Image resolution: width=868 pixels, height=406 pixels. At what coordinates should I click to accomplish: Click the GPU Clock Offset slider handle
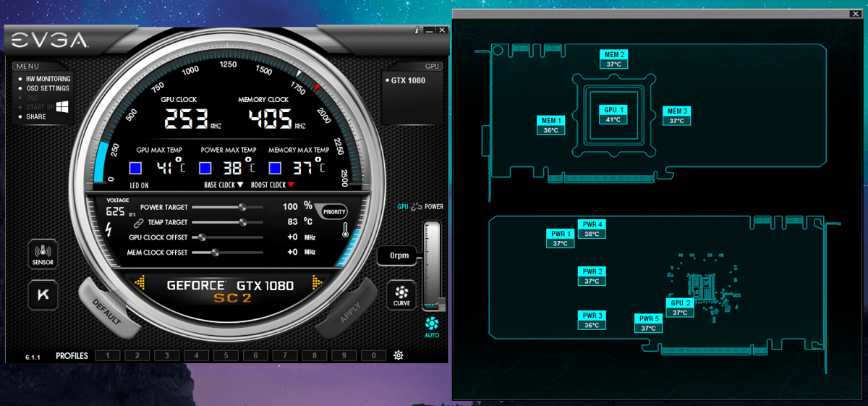[203, 237]
